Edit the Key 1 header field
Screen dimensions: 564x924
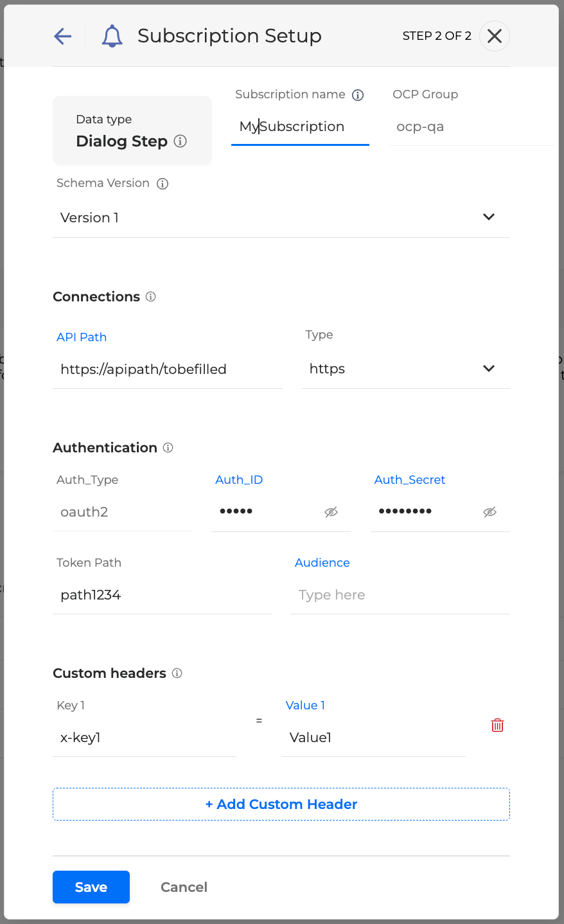click(x=145, y=738)
